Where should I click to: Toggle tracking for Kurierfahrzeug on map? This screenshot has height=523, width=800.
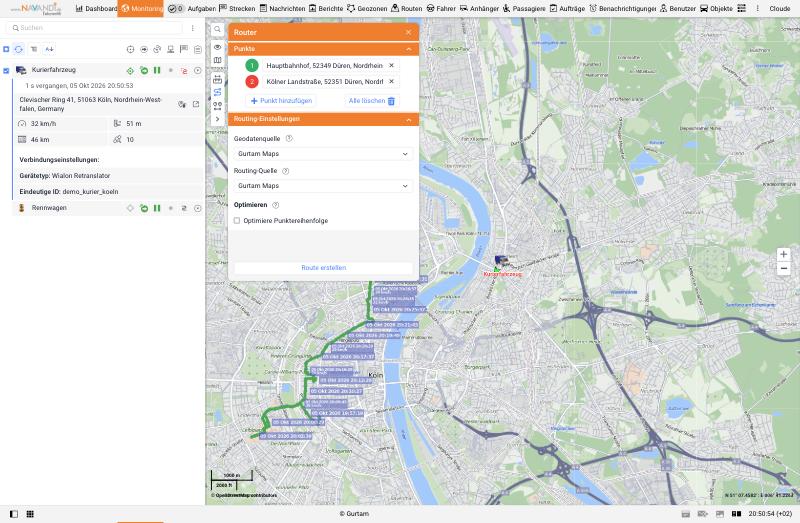click(130, 70)
